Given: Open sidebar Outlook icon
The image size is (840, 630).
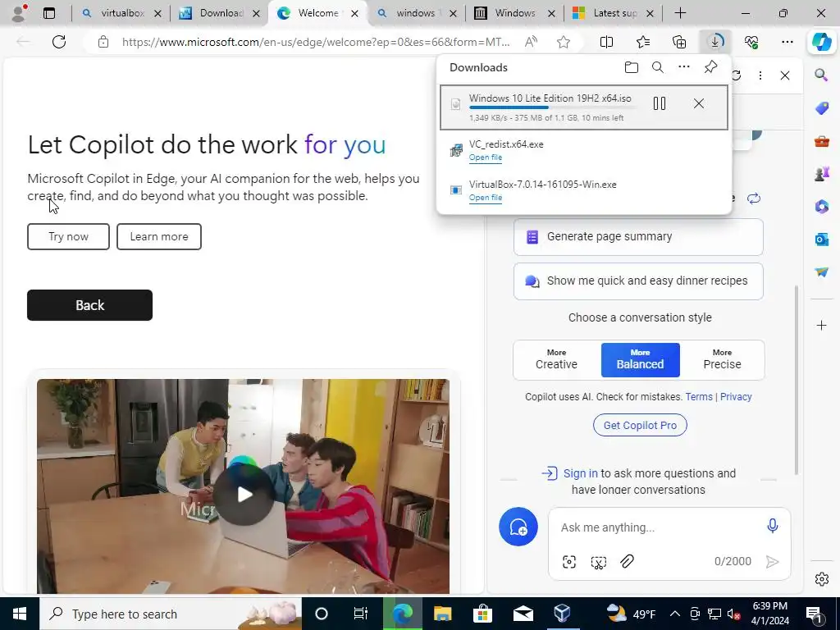Looking at the screenshot, I should tap(821, 239).
